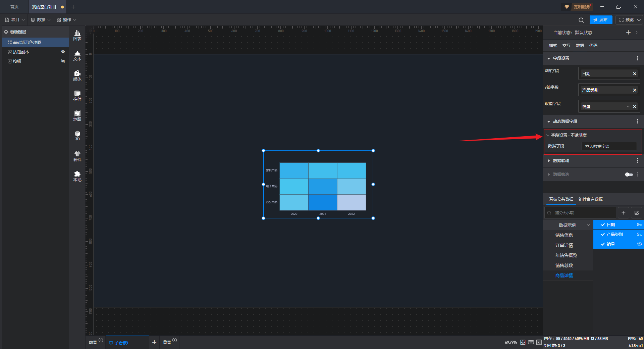The width and height of the screenshot is (644, 349).
Task: Clear the 取值字段 销量 value
Action: click(635, 107)
